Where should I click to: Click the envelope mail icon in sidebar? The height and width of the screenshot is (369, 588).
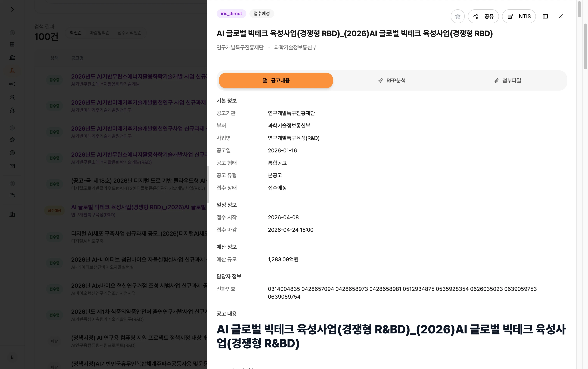12,166
